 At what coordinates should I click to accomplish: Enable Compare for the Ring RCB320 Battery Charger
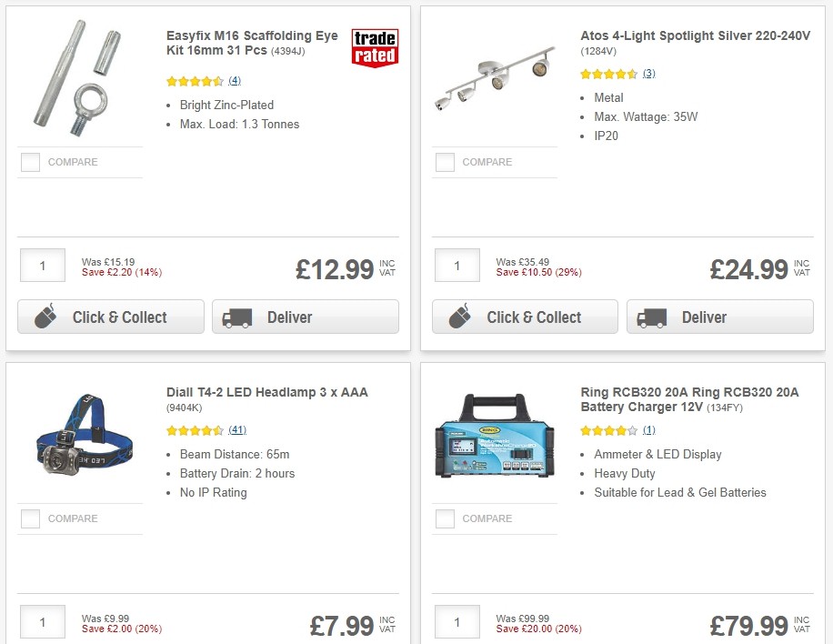pyautogui.click(x=445, y=519)
